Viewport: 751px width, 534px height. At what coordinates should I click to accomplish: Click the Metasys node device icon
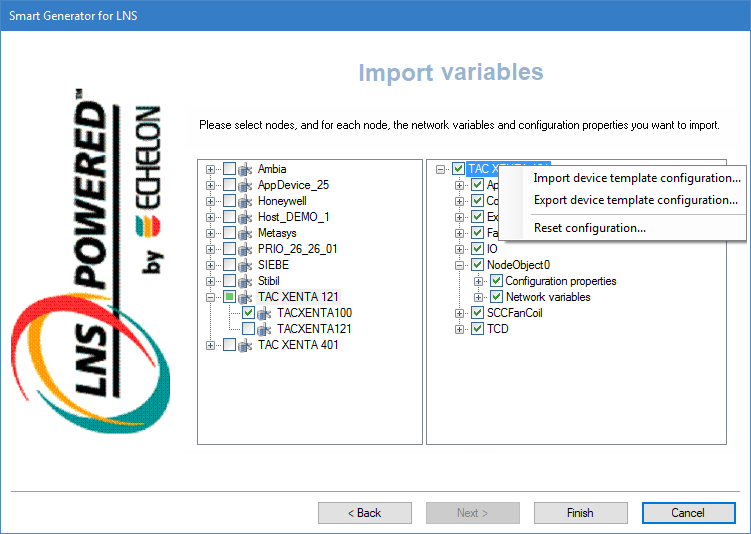coord(246,233)
